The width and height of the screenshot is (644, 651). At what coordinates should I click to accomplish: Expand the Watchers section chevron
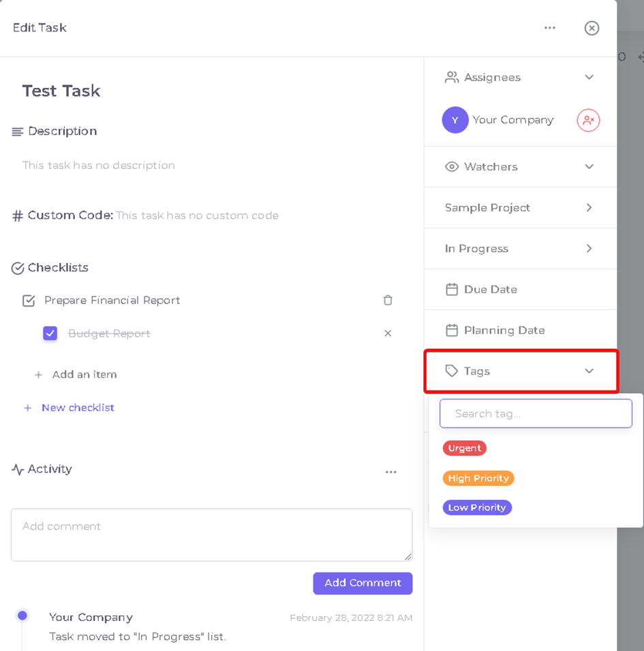click(x=589, y=167)
